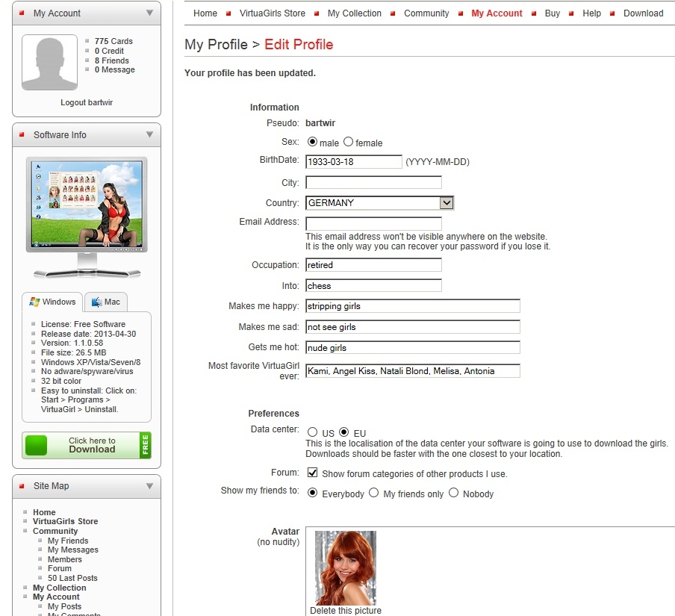
Task: Go to Community in top navigation
Action: tap(426, 13)
